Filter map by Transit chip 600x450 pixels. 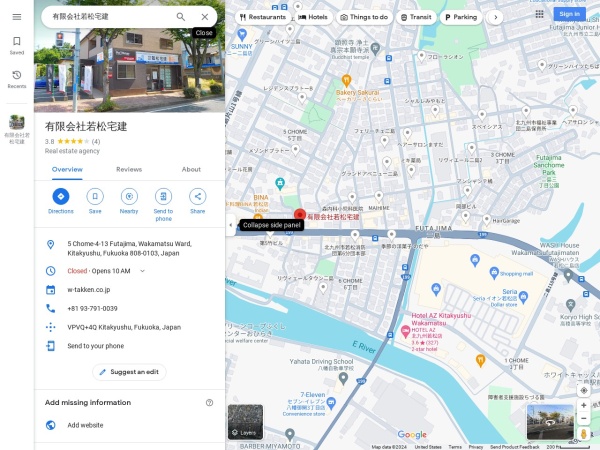pos(416,17)
